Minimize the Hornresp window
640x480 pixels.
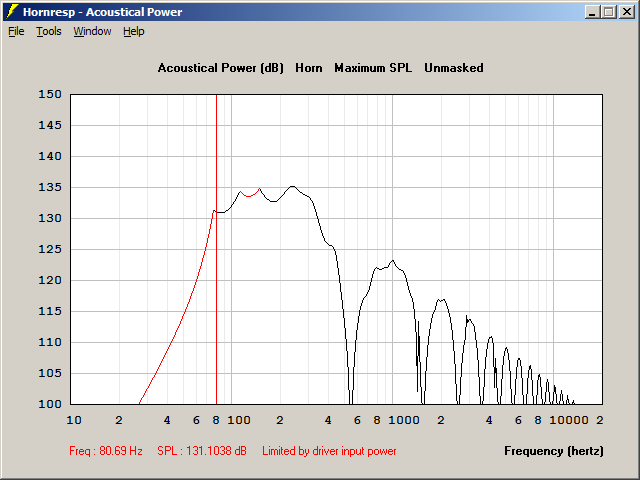(x=592, y=12)
